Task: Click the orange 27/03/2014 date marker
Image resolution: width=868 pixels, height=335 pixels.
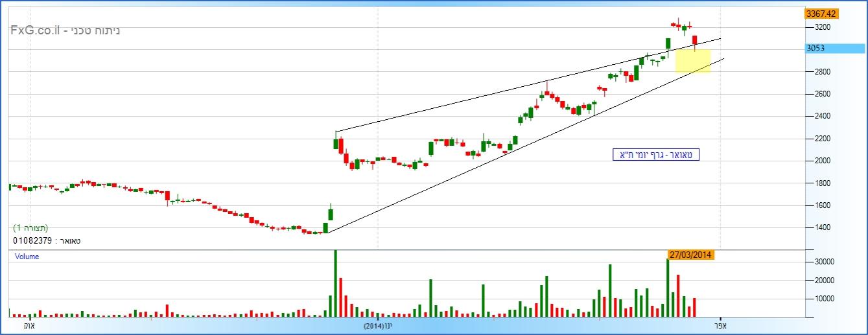Action: pos(690,255)
